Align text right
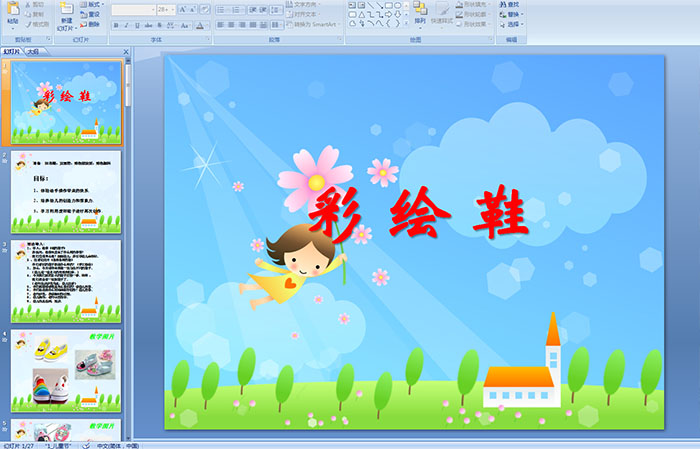700x449 pixels. click(242, 25)
